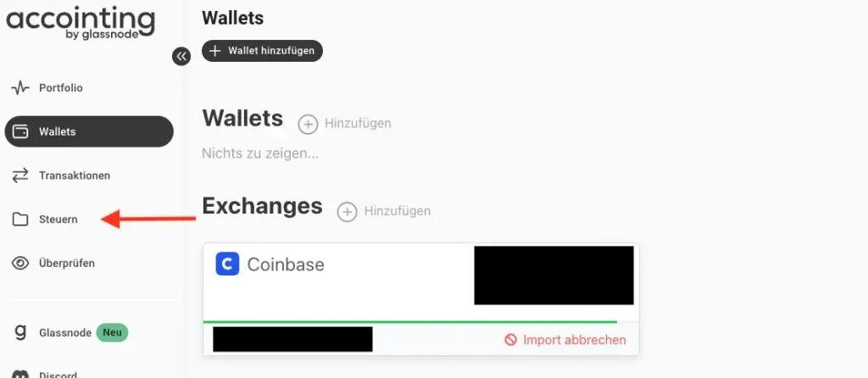Click the Steuern folder icon

point(20,220)
